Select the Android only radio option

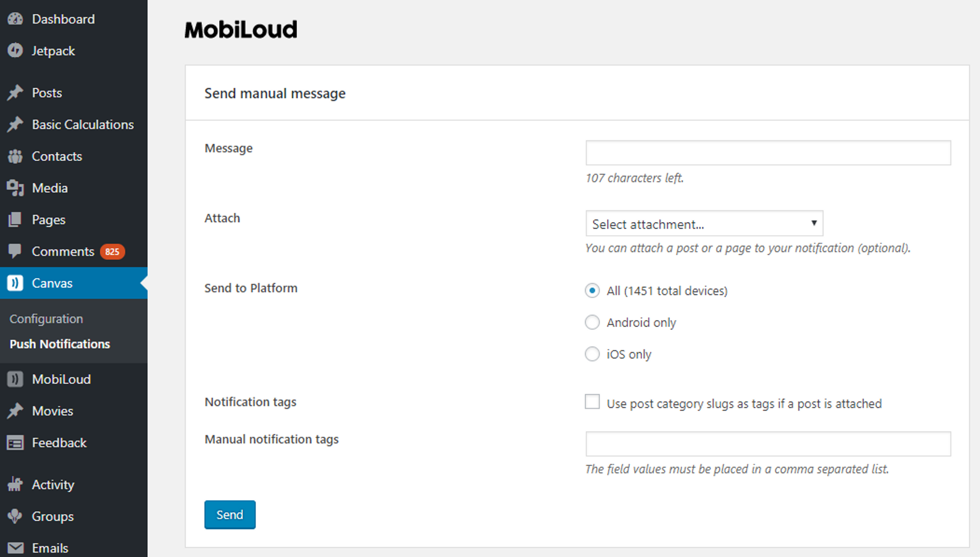tap(592, 322)
